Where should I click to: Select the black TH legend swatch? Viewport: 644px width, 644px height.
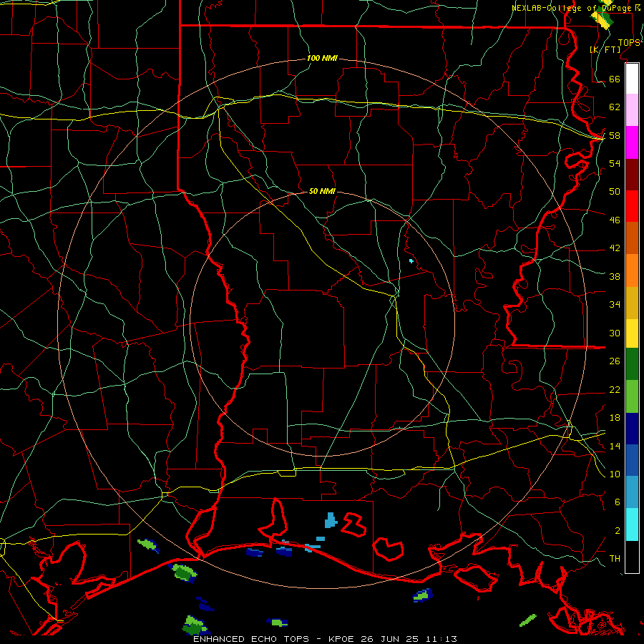click(632, 557)
